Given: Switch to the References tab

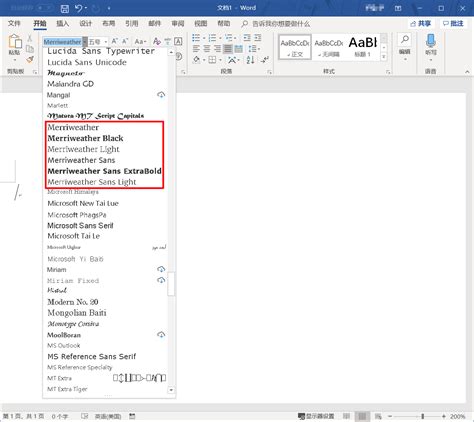Looking at the screenshot, I should coord(131,23).
